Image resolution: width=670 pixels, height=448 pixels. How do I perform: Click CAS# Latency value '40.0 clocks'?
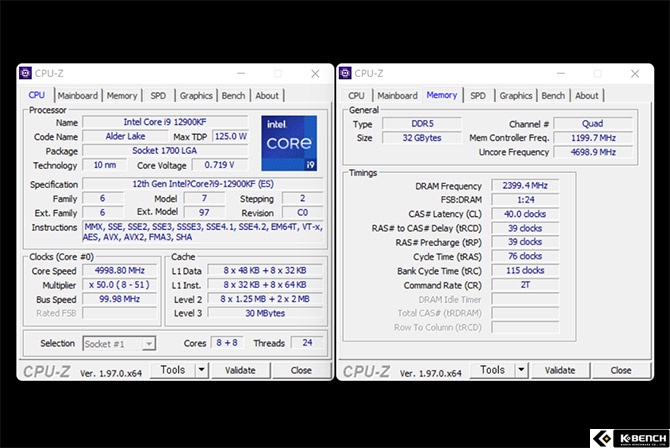(x=525, y=214)
